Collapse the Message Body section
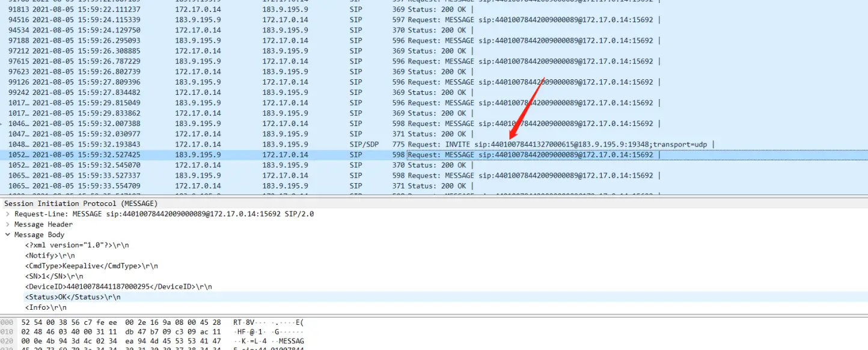Screen dimensions: 868x350 7,235
